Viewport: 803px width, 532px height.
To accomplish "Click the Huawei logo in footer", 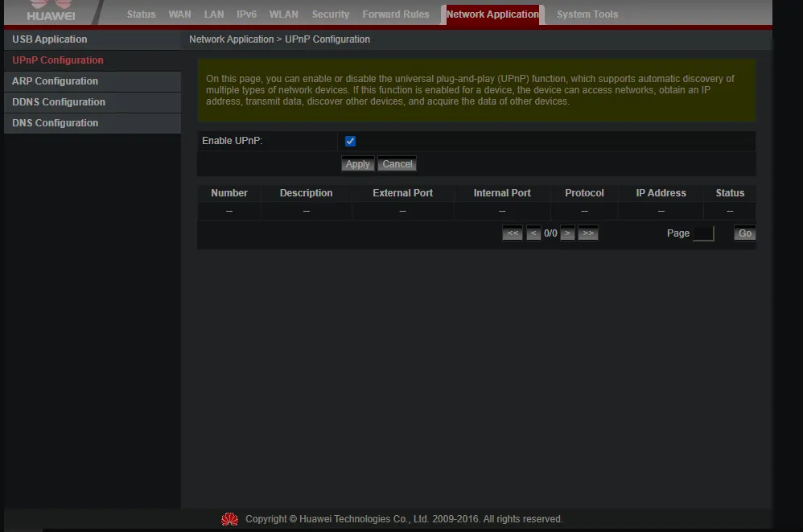I will click(x=230, y=519).
